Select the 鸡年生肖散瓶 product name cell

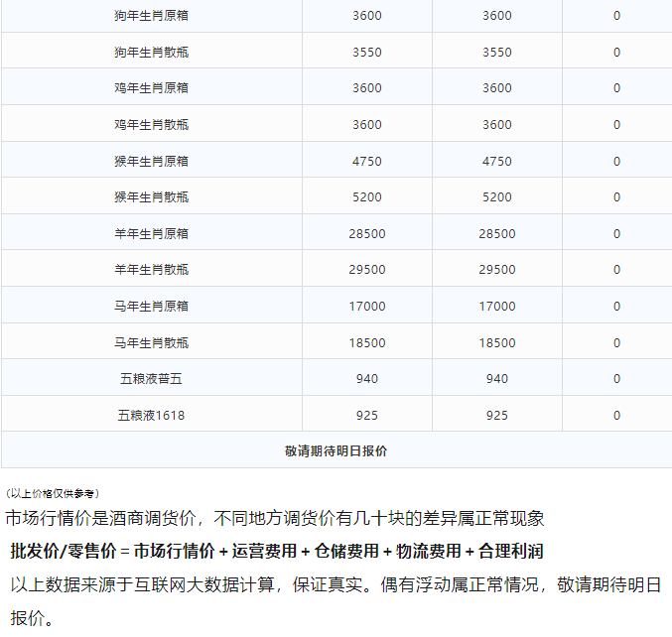tap(151, 124)
